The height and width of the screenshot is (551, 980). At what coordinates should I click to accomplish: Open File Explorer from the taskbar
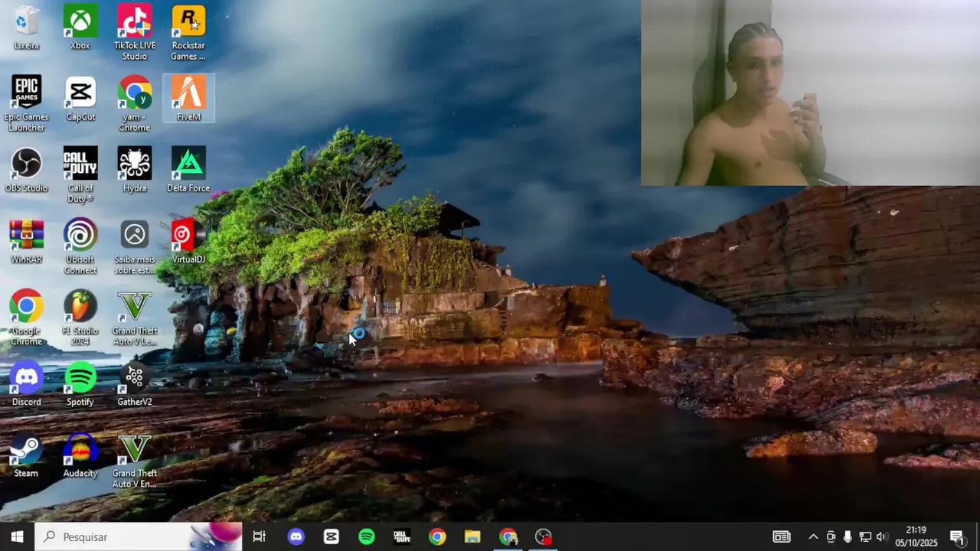[x=472, y=536]
